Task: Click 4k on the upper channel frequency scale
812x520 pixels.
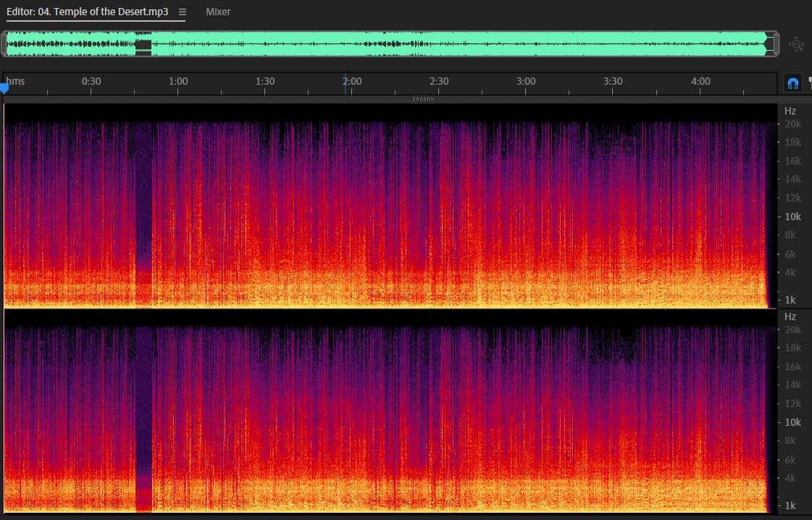Action: 790,272
